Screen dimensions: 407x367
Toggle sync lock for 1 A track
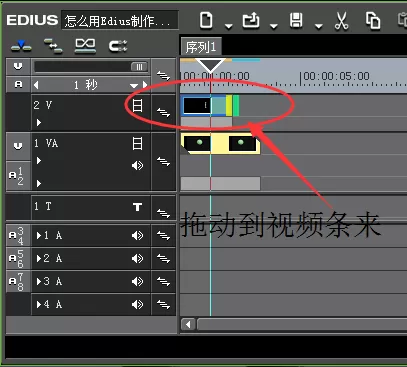163,236
